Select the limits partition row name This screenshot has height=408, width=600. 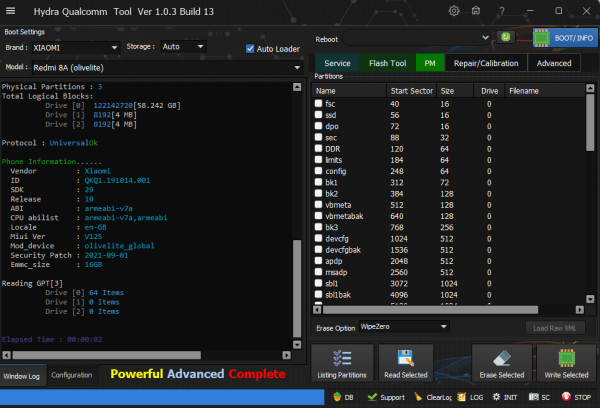[x=334, y=160]
